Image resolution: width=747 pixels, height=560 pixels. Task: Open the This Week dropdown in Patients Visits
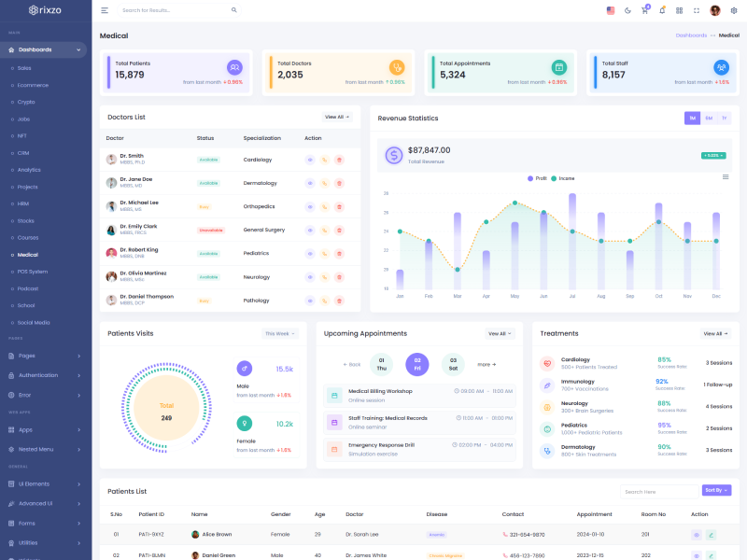[x=279, y=333]
